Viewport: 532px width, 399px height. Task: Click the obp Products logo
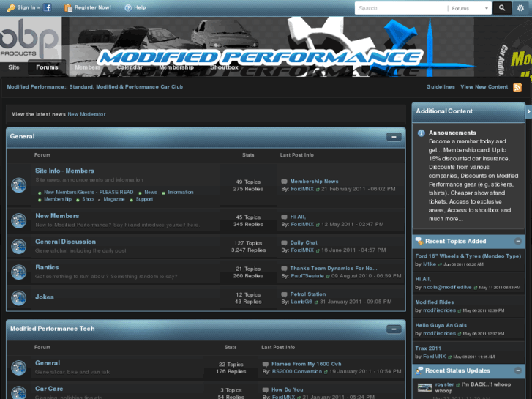[x=31, y=38]
